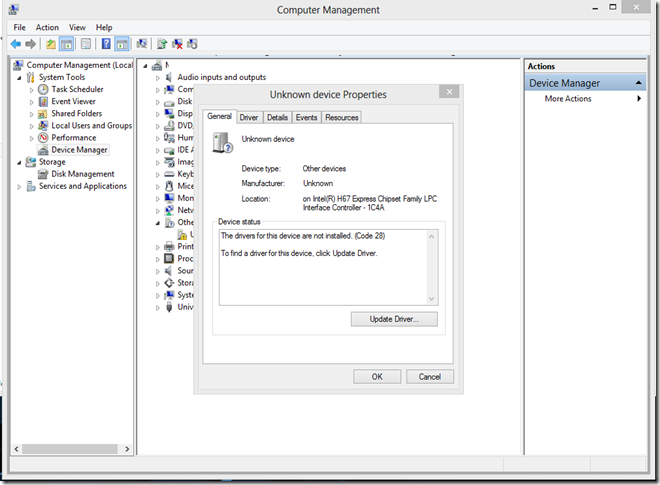Click the Up one level folder icon
This screenshot has height=485, width=660.
click(50, 44)
